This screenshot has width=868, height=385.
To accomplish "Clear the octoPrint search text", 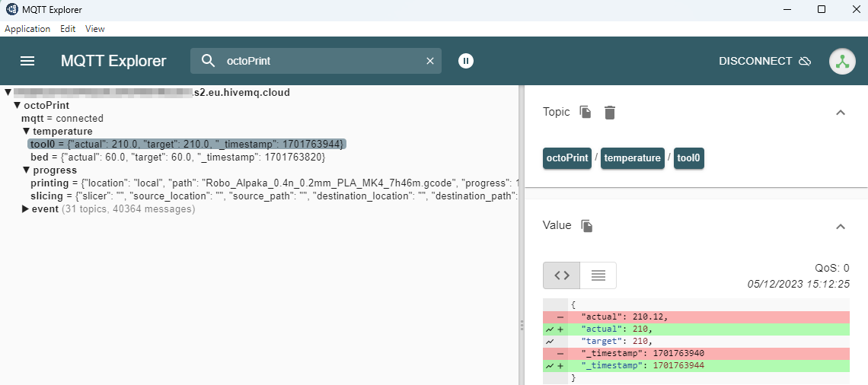I will tap(430, 61).
